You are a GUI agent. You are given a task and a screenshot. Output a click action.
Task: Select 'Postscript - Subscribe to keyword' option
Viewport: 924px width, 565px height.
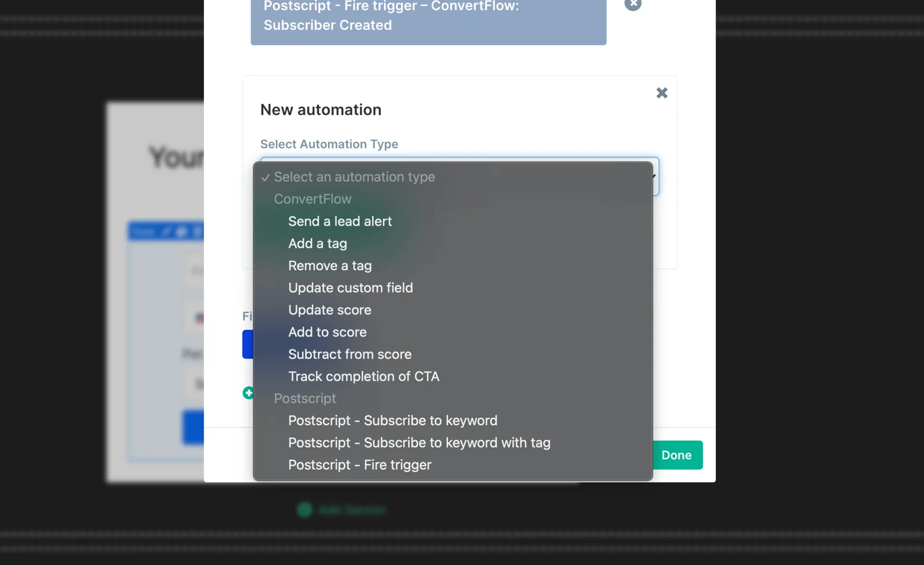pos(453,421)
